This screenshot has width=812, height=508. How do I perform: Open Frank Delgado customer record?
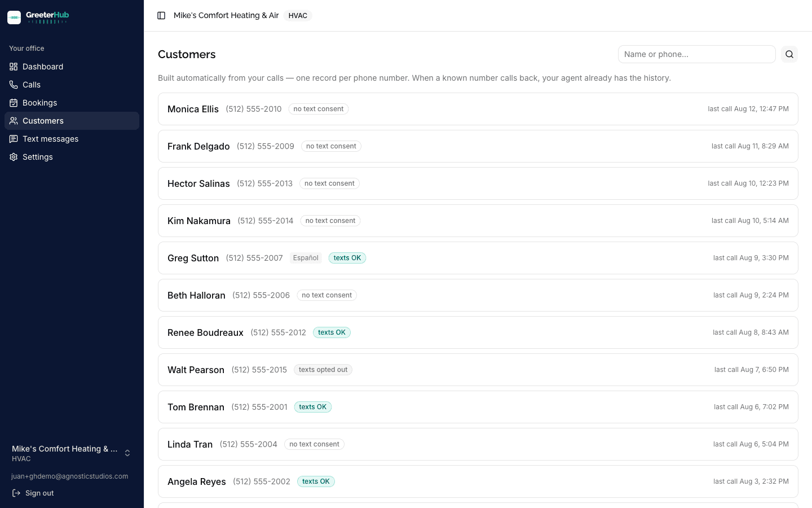[x=478, y=146]
